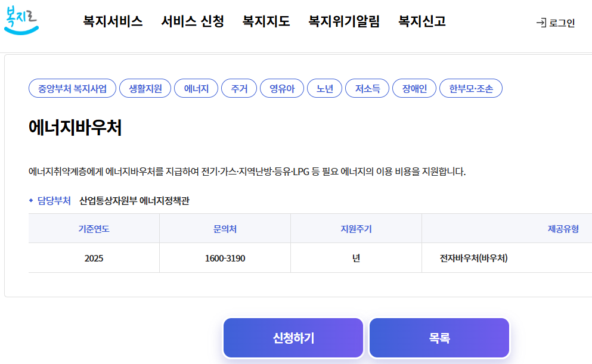The image size is (592, 364).
Task: Select the 장애인 tag
Action: click(414, 88)
